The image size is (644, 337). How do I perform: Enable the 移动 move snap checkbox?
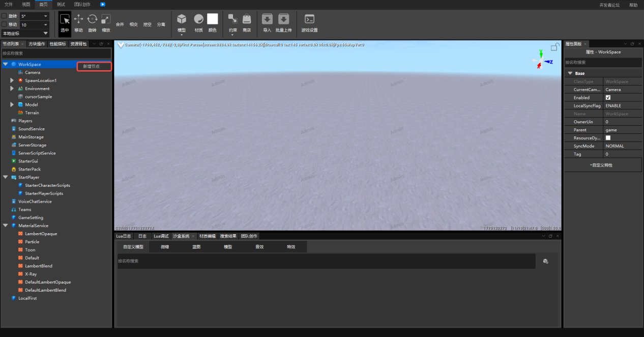pos(5,24)
